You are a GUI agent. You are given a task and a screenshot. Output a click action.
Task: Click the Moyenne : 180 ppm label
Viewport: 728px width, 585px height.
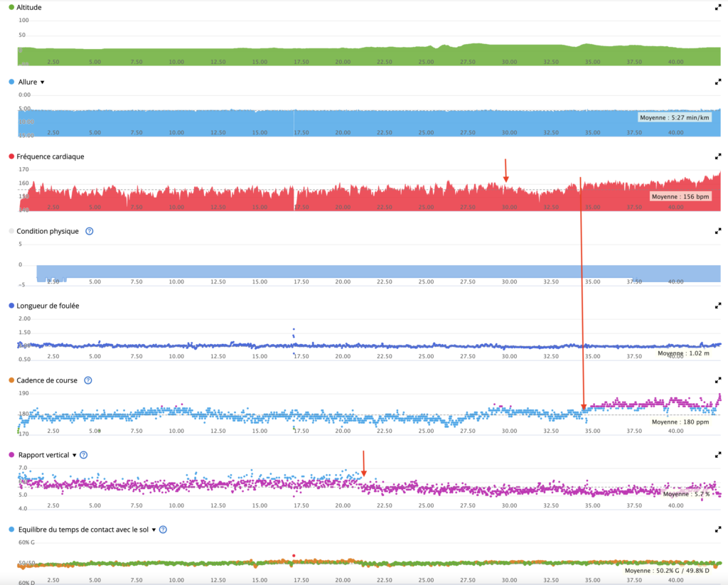680,422
